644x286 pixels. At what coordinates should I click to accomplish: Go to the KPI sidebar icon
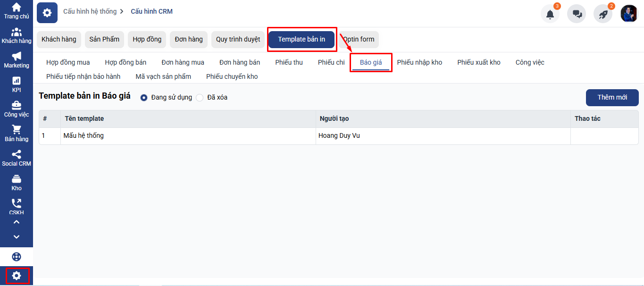coord(17,81)
